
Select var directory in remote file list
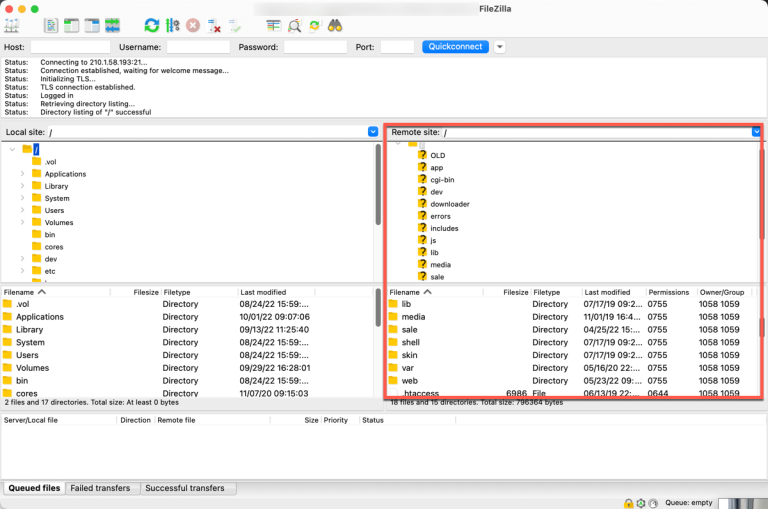(572, 367)
